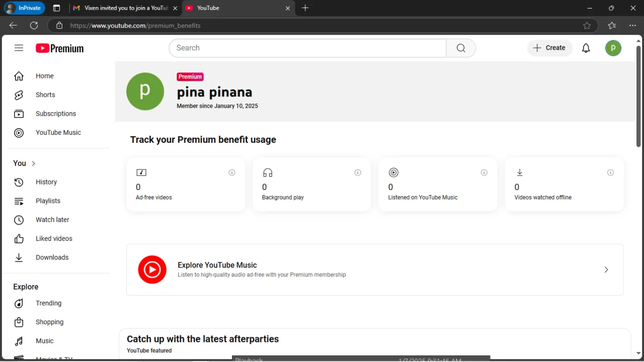The height and width of the screenshot is (362, 644).
Task: Open Downloads in sidebar
Action: pyautogui.click(x=59, y=257)
